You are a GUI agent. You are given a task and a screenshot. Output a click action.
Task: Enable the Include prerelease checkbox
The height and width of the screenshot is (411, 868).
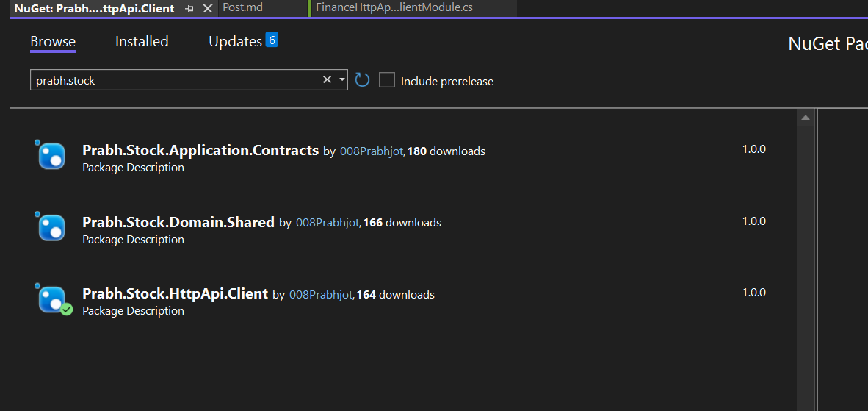pos(387,80)
